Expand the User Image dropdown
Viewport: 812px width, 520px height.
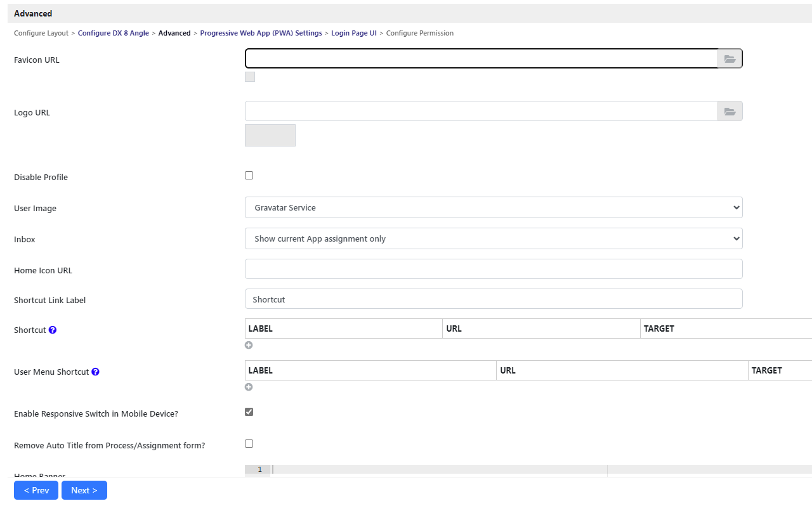pos(493,207)
